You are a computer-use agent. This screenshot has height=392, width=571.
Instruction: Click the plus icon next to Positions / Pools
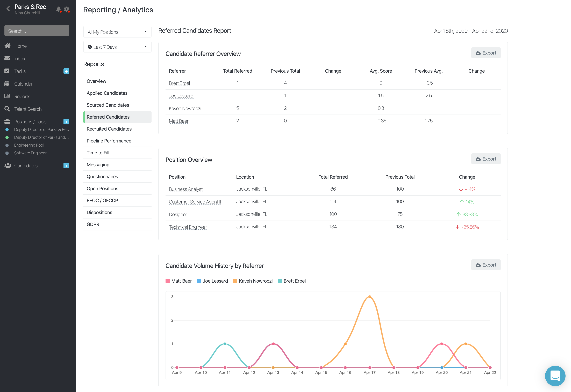click(x=66, y=122)
